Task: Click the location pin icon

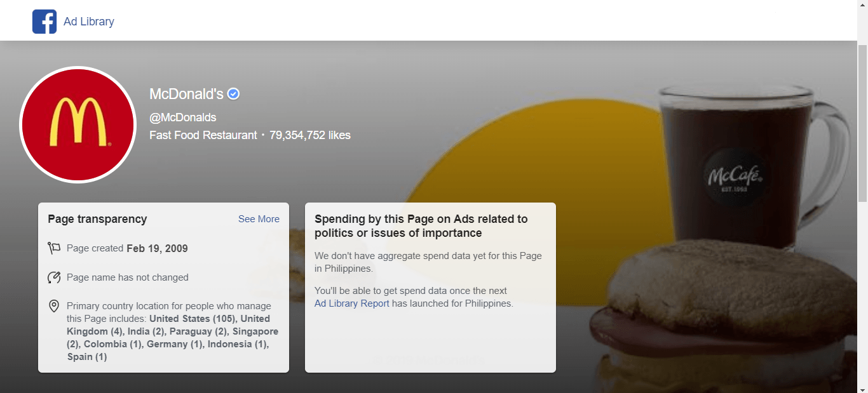Action: [54, 307]
